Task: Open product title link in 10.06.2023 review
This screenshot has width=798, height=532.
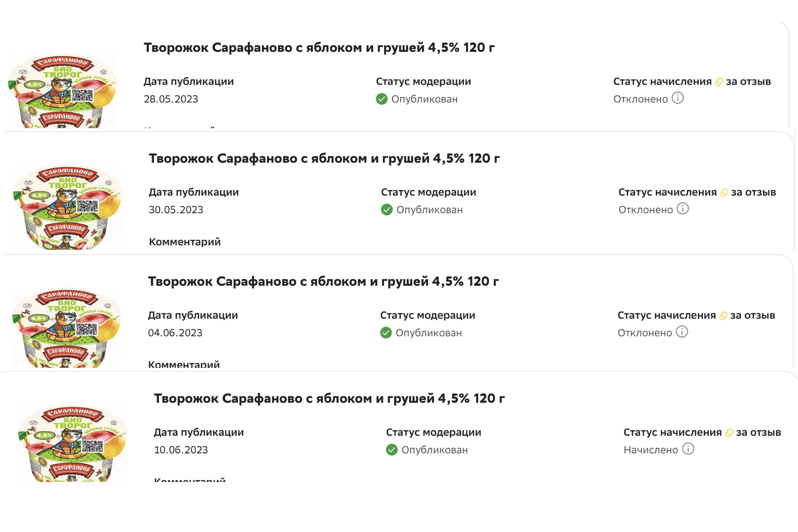Action: click(329, 399)
